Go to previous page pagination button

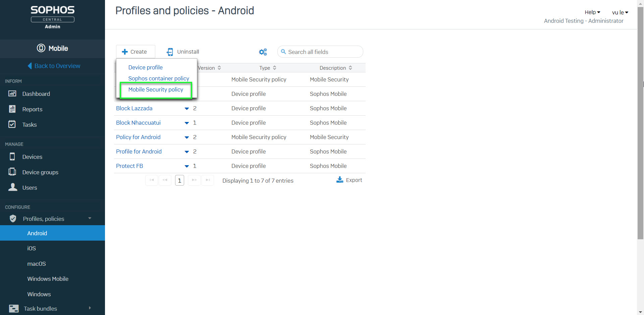click(x=165, y=180)
